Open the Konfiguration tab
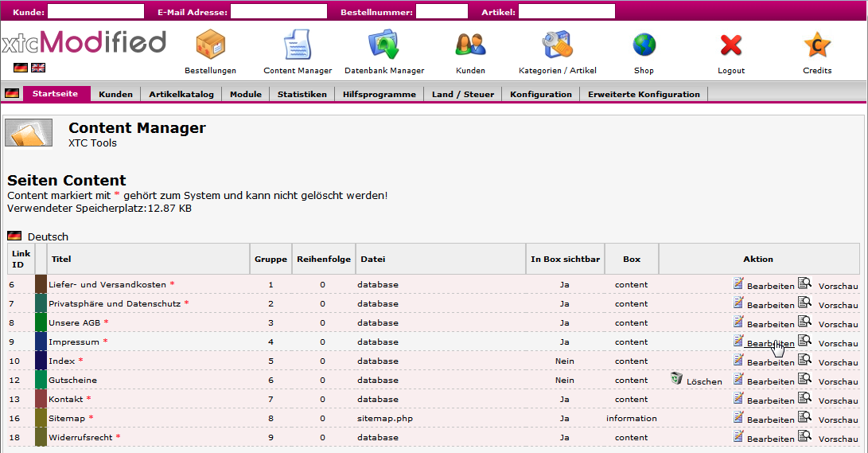This screenshot has height=453, width=868. click(541, 94)
